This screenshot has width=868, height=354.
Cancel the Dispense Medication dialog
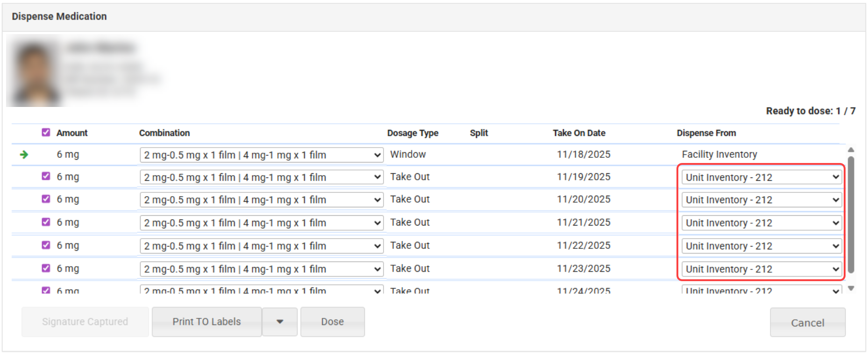click(x=807, y=323)
